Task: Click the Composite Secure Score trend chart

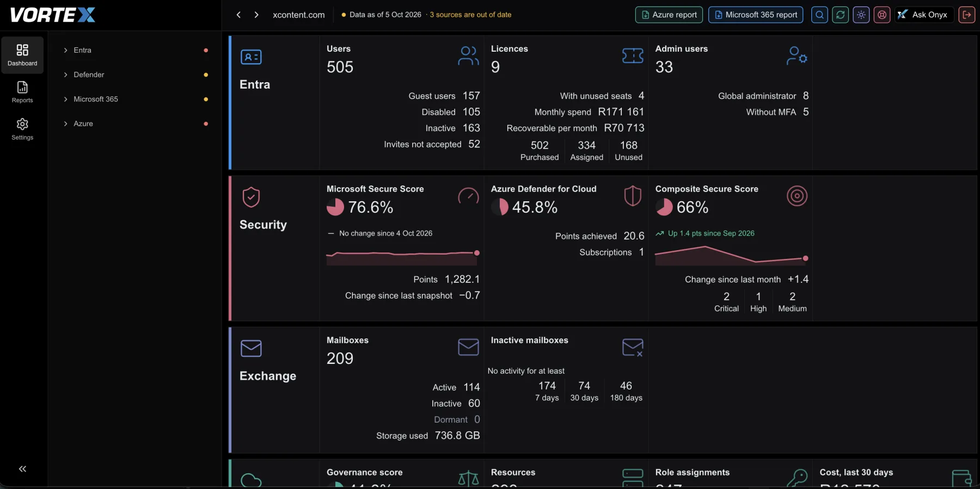Action: pyautogui.click(x=732, y=255)
